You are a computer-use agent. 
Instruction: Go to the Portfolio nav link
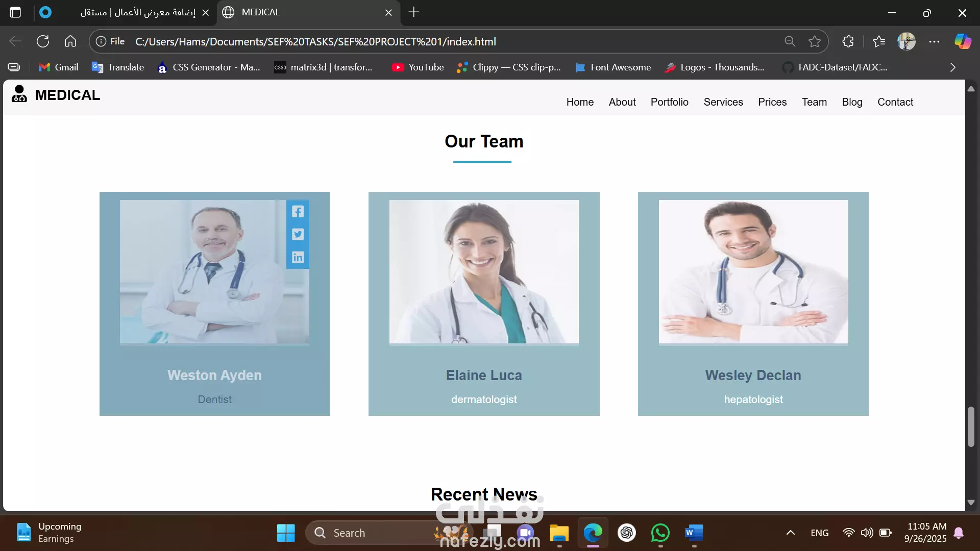(x=669, y=102)
